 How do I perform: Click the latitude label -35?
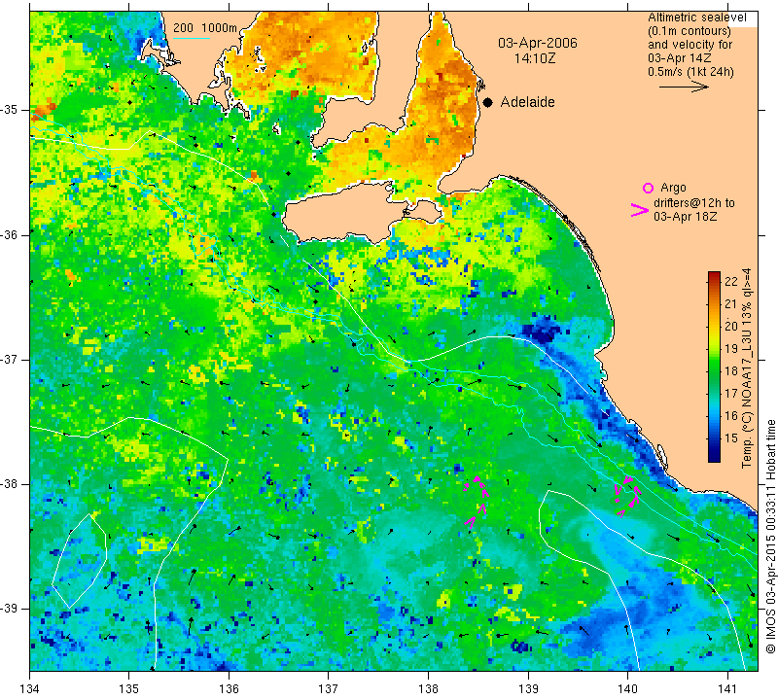click(x=9, y=110)
